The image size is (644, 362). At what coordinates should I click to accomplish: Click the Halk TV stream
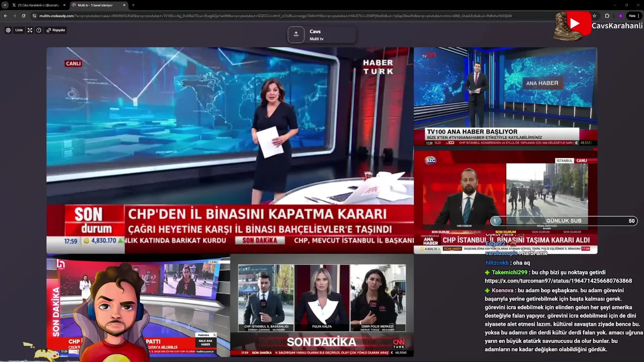point(138,306)
